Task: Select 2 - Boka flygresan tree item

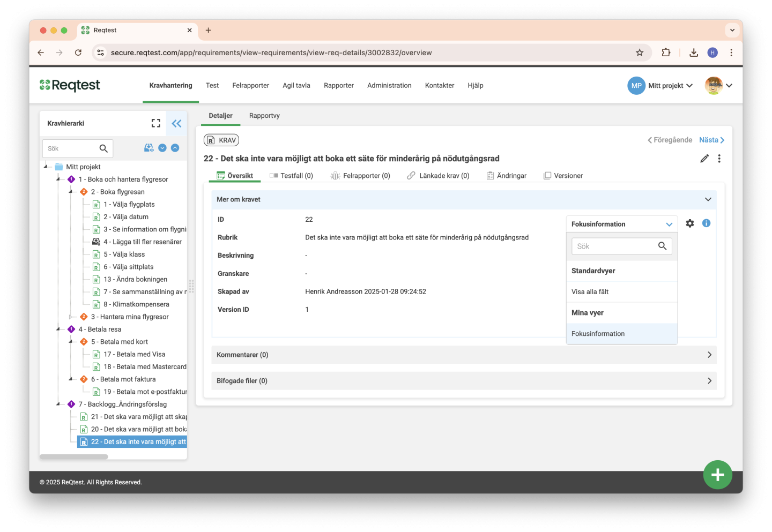Action: tap(117, 192)
